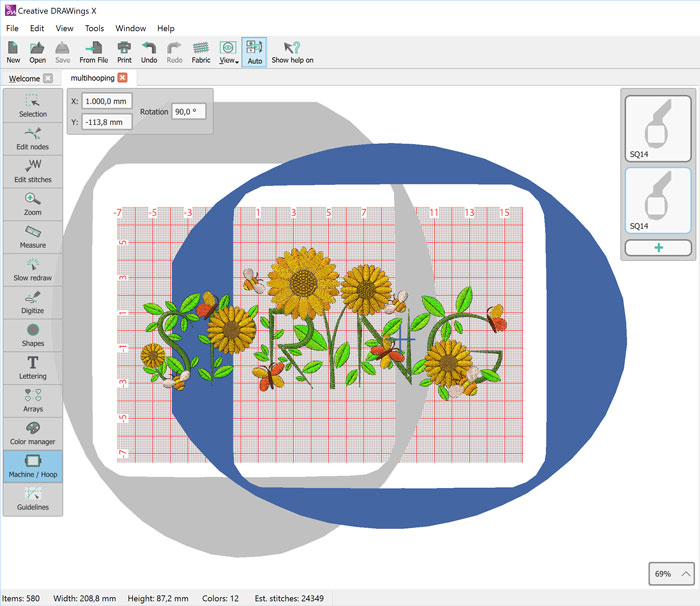Image resolution: width=700 pixels, height=606 pixels.
Task: Toggle the Slow redraw mode
Action: (33, 269)
